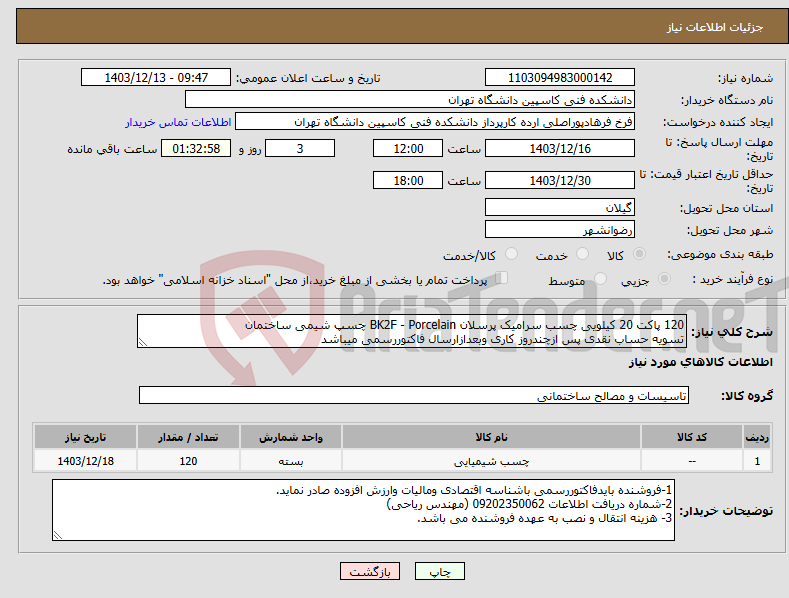This screenshot has height=598, width=789.
Task: Click the price validity time 18:00
Action: coord(408,180)
